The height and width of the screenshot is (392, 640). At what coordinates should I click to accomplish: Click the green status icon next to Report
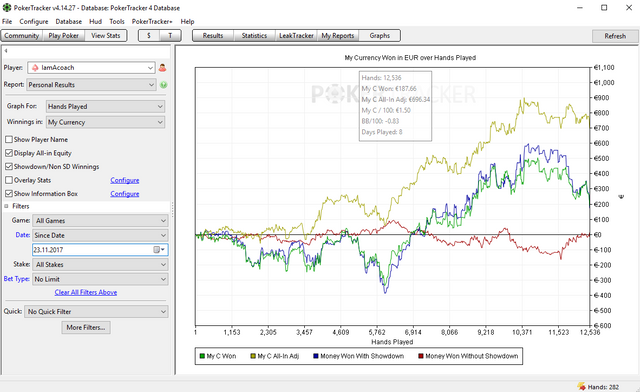pos(164,85)
